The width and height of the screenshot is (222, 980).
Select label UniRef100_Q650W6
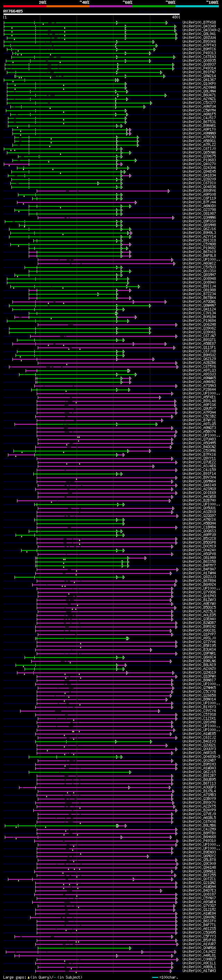click(x=199, y=152)
